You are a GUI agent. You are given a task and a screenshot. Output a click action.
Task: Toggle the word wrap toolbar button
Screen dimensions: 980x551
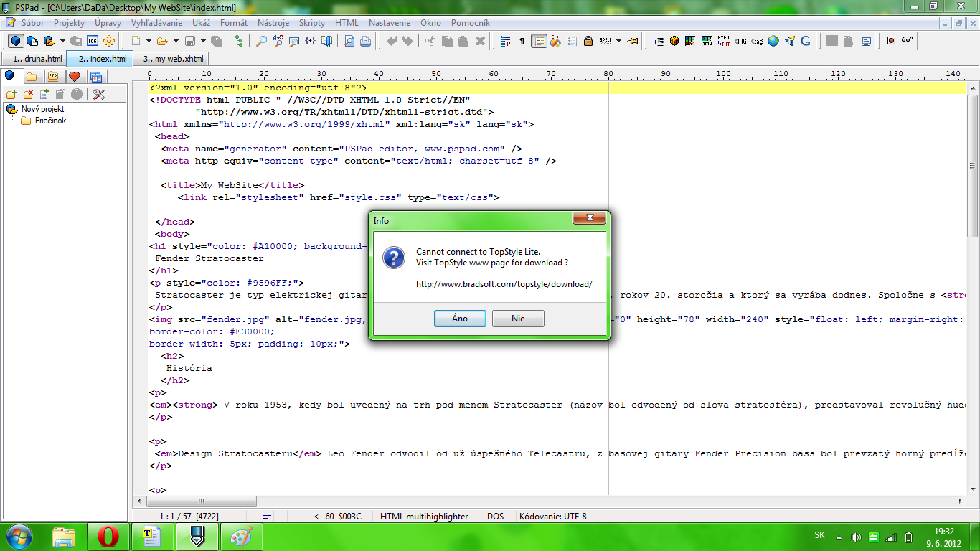(506, 41)
